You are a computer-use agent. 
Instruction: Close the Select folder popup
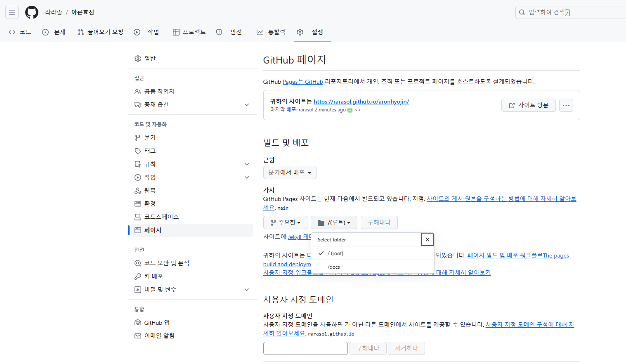428,239
